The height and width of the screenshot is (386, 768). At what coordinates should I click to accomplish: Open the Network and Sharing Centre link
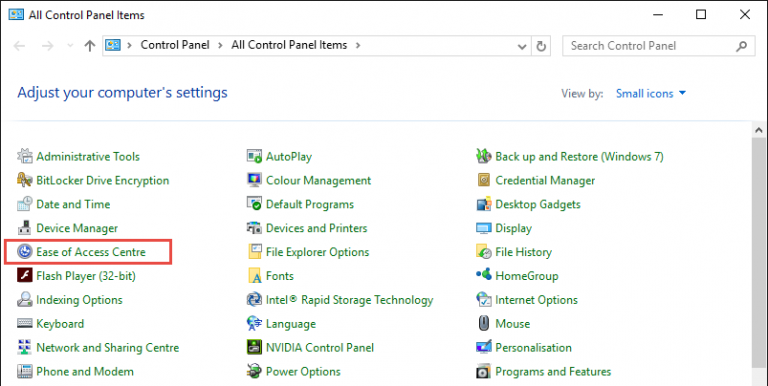tap(108, 348)
